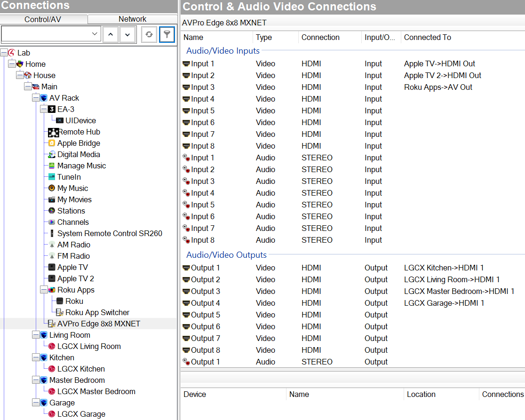Click the LGCX Living Room LG icon

coord(52,346)
